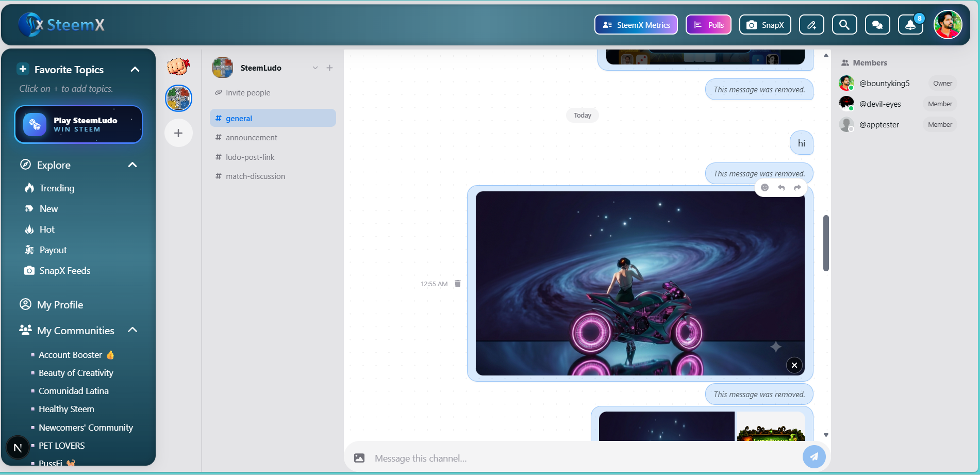Select the fist server icon
980x475 pixels.
tap(178, 67)
